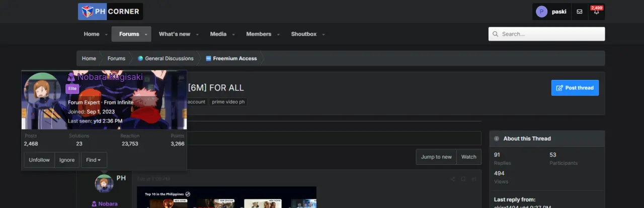This screenshot has height=208, width=644.
Task: Click the Post thread button
Action: (x=575, y=88)
